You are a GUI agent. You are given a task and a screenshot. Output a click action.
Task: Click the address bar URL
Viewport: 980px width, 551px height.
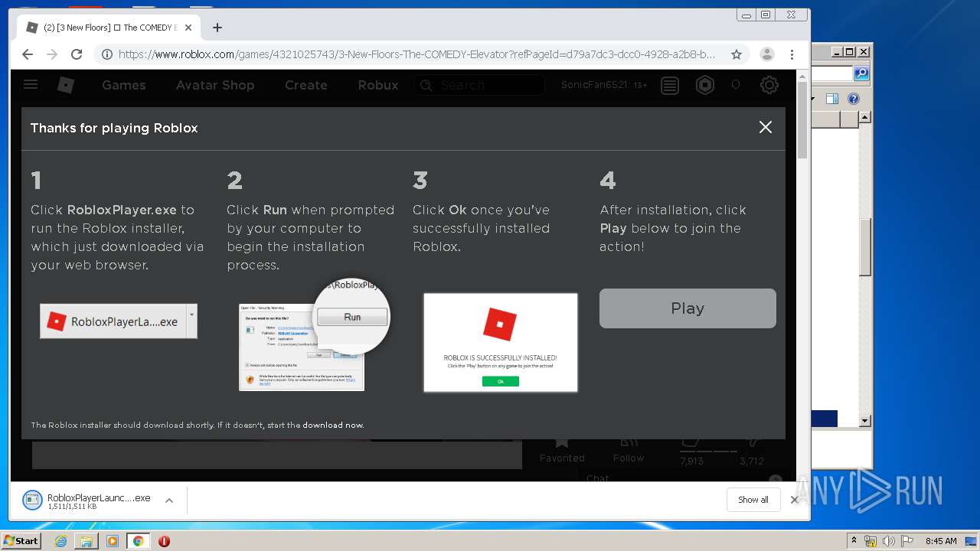[416, 54]
